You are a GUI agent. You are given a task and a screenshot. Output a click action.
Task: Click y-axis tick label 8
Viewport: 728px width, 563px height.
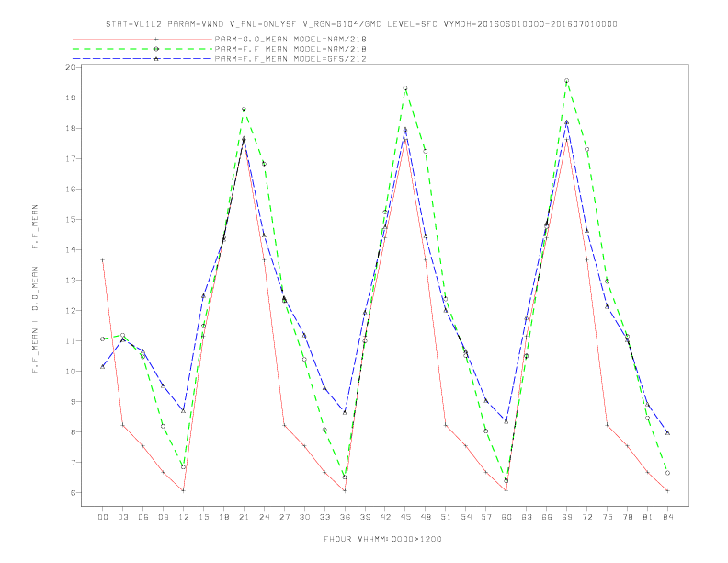[74, 432]
